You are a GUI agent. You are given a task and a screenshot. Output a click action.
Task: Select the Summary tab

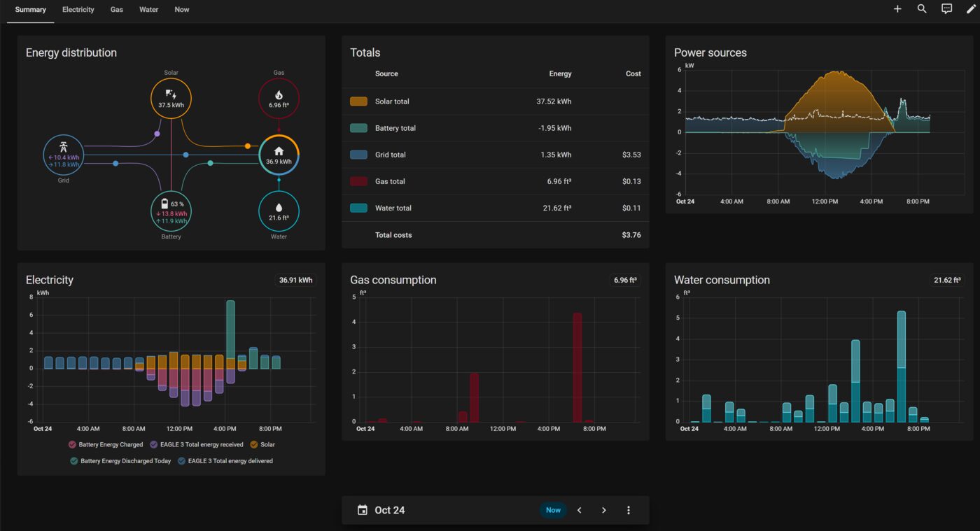click(x=30, y=10)
